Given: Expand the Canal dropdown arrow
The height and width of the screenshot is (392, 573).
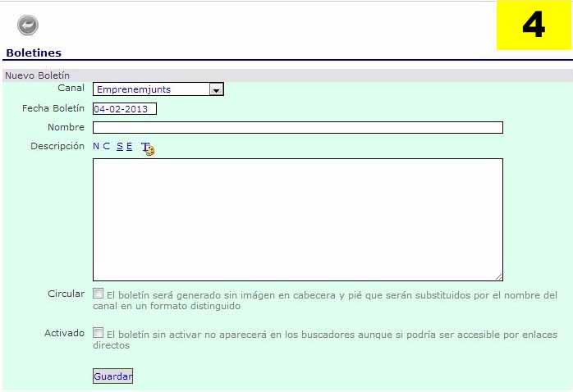Looking at the screenshot, I should [216, 89].
